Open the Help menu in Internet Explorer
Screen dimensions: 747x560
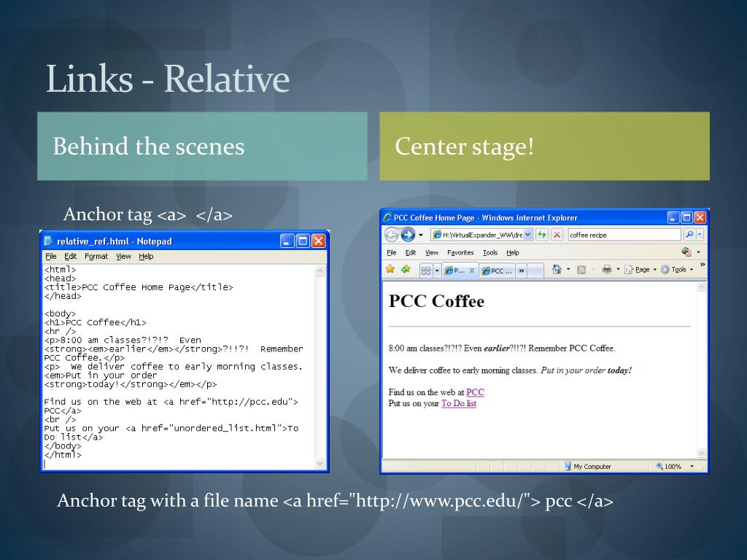pyautogui.click(x=513, y=253)
